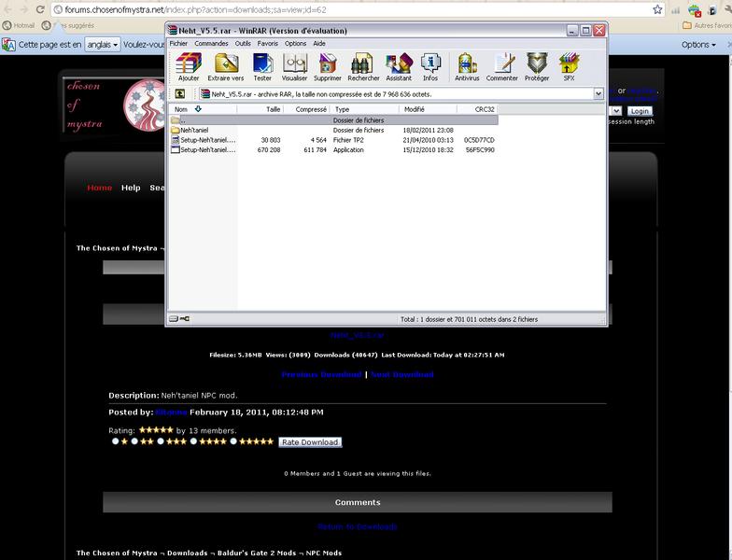Image resolution: width=732 pixels, height=560 pixels.
Task: Click the Hotmail bookmark
Action: pyautogui.click(x=19, y=26)
